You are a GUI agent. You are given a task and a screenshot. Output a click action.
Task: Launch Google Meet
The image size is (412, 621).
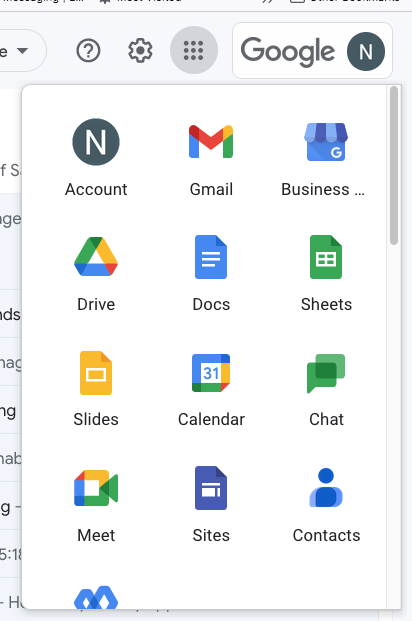[x=96, y=504]
